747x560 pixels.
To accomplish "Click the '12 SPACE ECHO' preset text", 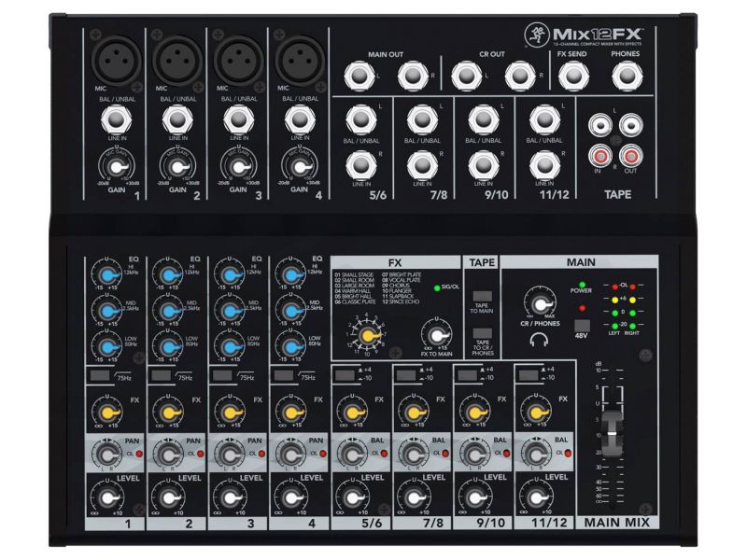I will (x=401, y=301).
